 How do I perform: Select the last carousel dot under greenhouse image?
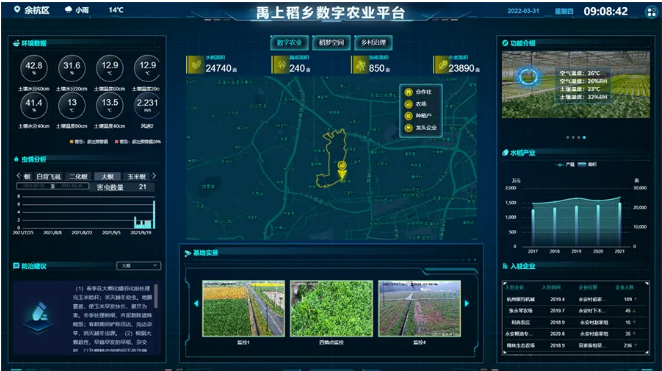tap(584, 138)
